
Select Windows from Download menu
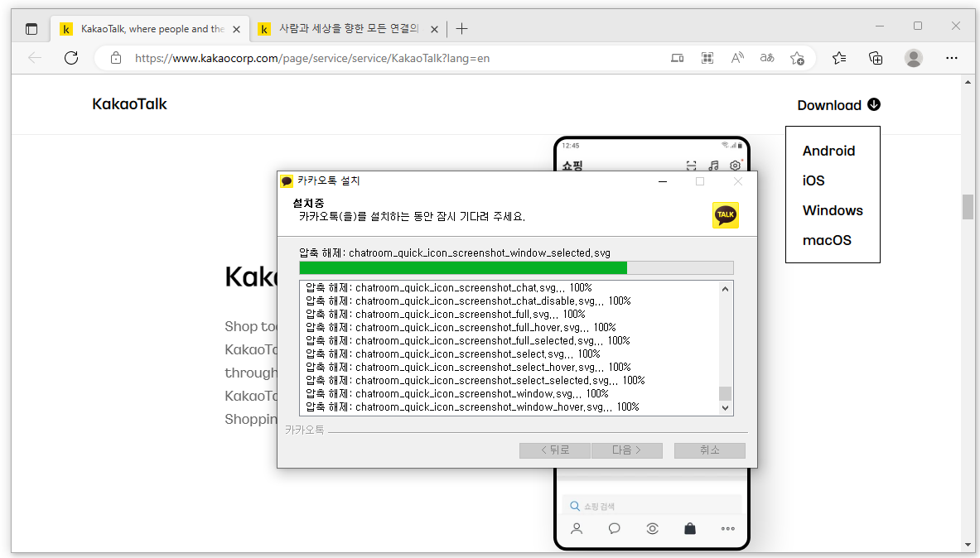click(833, 210)
